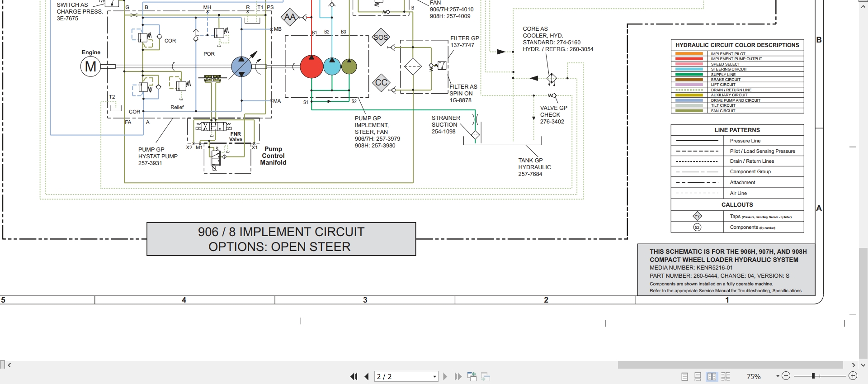Click the FILTER AS SPIN ON label
Screen dimensions: 868x384
point(463,94)
